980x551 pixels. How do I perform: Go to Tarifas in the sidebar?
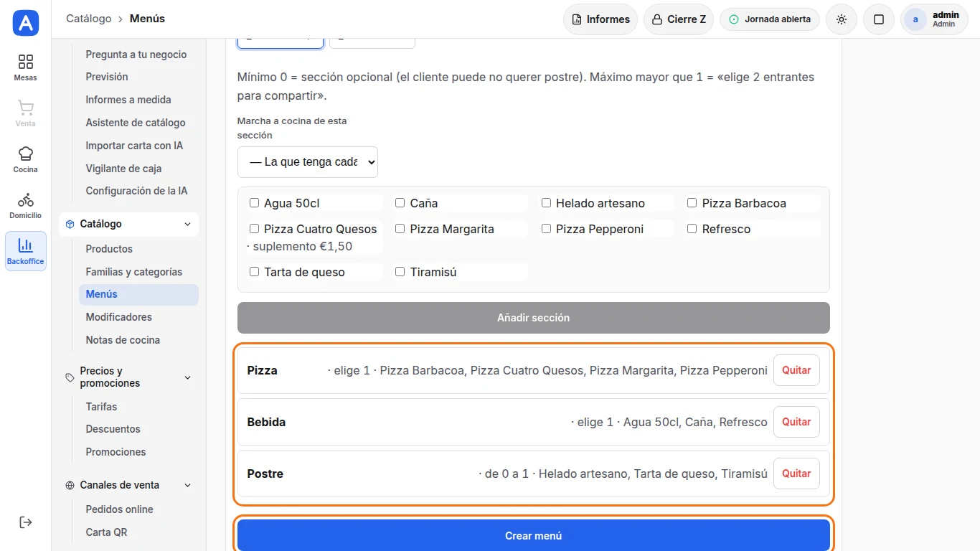138,407
